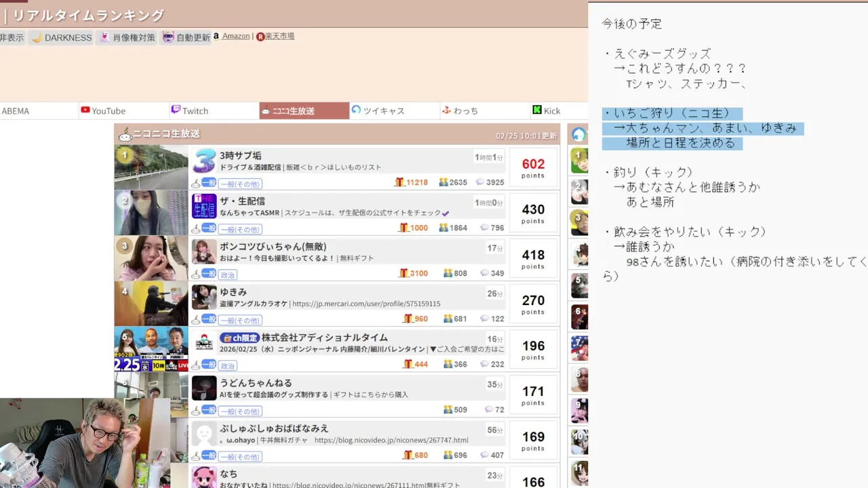Image resolution: width=868 pixels, height=488 pixels.
Task: Click the ch限定 badge
Action: pos(239,338)
